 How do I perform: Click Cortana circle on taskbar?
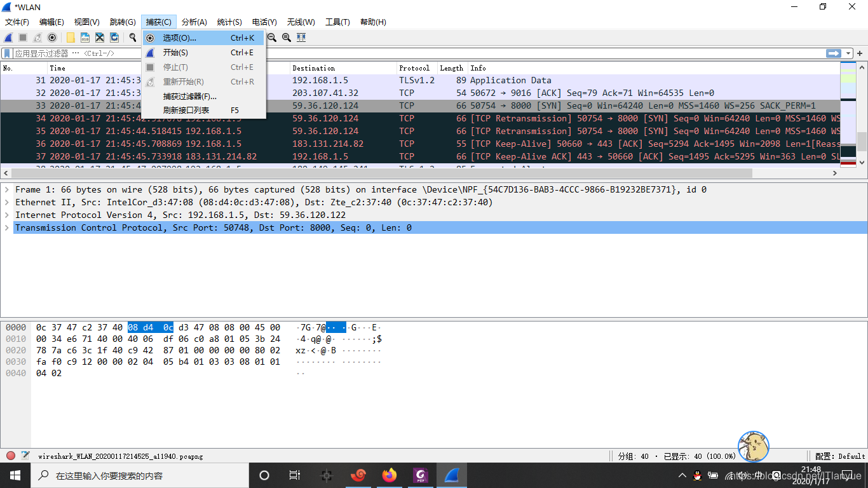264,475
